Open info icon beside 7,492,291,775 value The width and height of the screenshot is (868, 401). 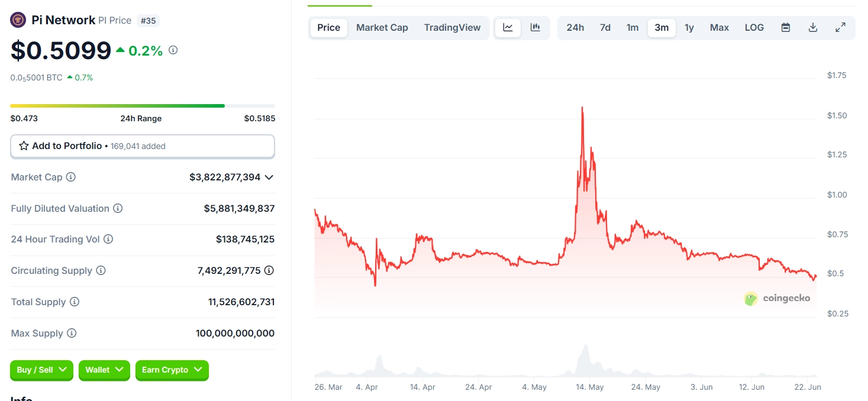click(269, 270)
